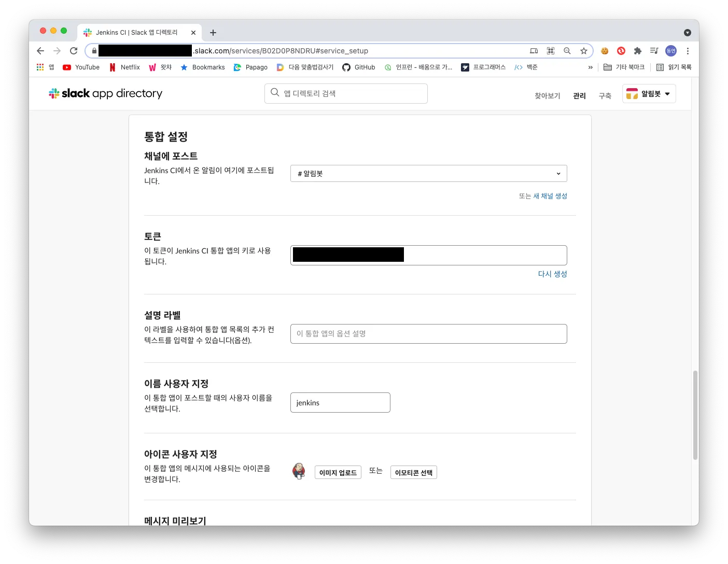Open the 백준 bookmark
This screenshot has width=728, height=564.
coord(526,67)
